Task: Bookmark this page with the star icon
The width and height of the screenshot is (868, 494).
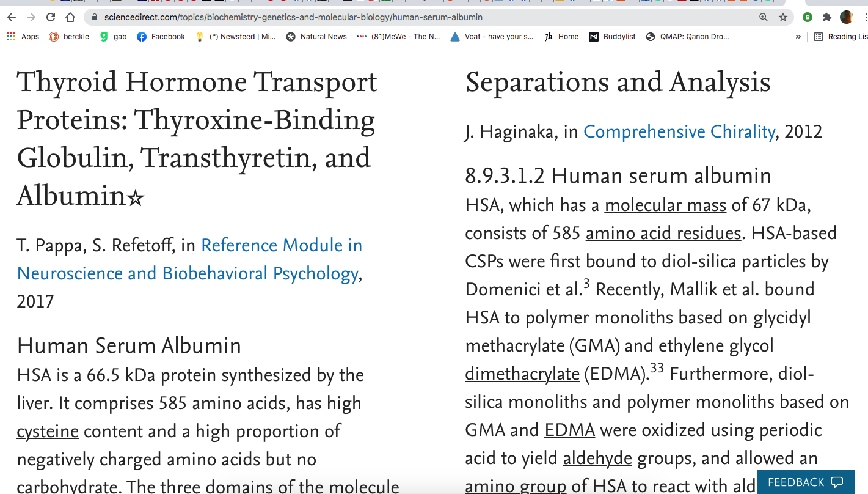Action: tap(783, 17)
